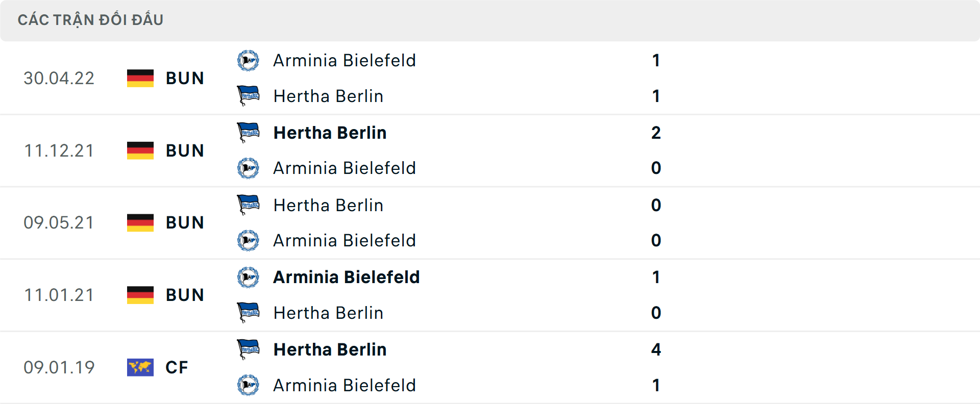The width and height of the screenshot is (980, 404).
Task: Click the Hertha Berlin flag logo beside 30.04.22 match
Action: (249, 95)
